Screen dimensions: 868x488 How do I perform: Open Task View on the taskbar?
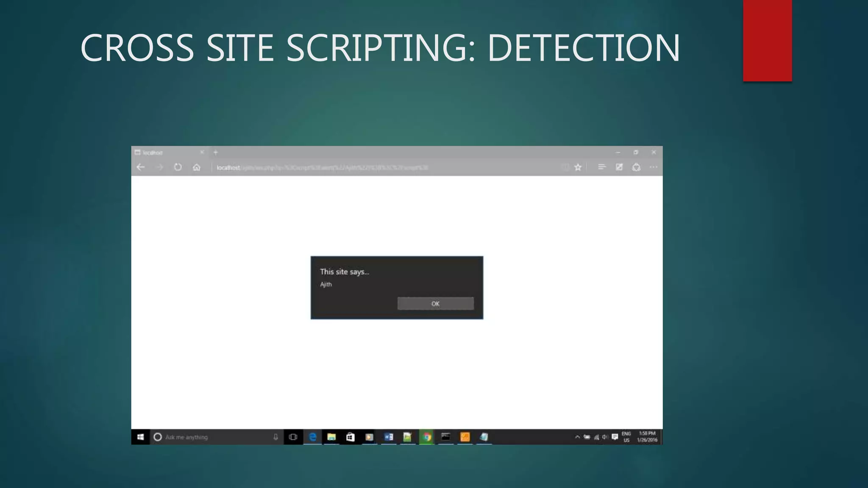293,437
